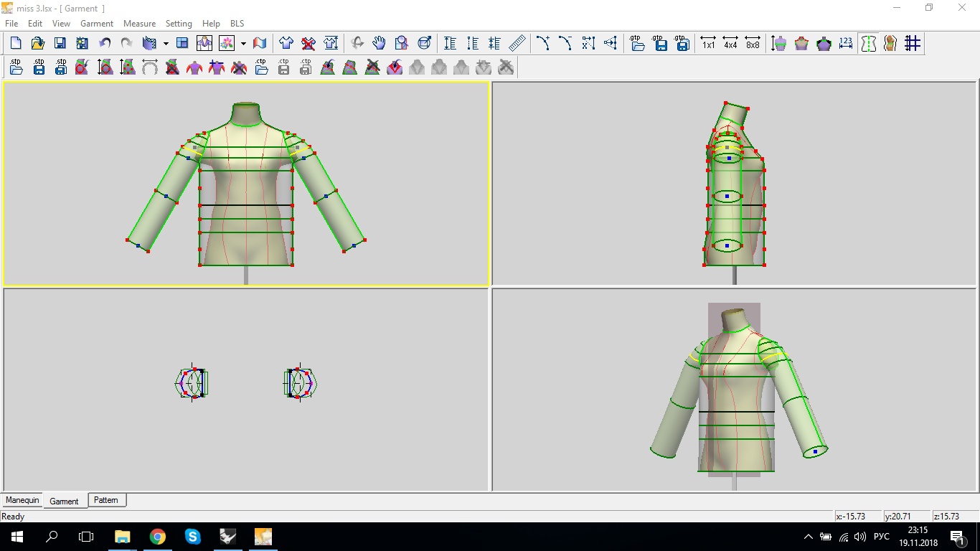980x551 pixels.
Task: Select the ruler measure tool
Action: [x=517, y=44]
